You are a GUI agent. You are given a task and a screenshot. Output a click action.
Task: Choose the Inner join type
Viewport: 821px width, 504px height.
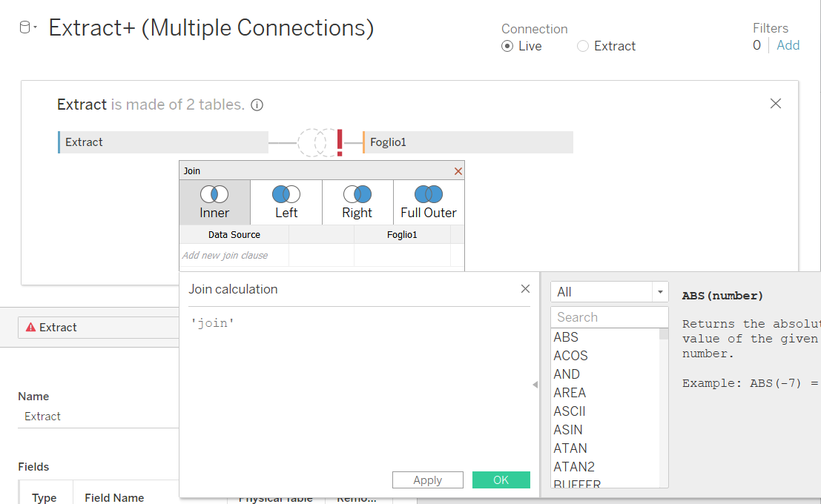point(214,202)
